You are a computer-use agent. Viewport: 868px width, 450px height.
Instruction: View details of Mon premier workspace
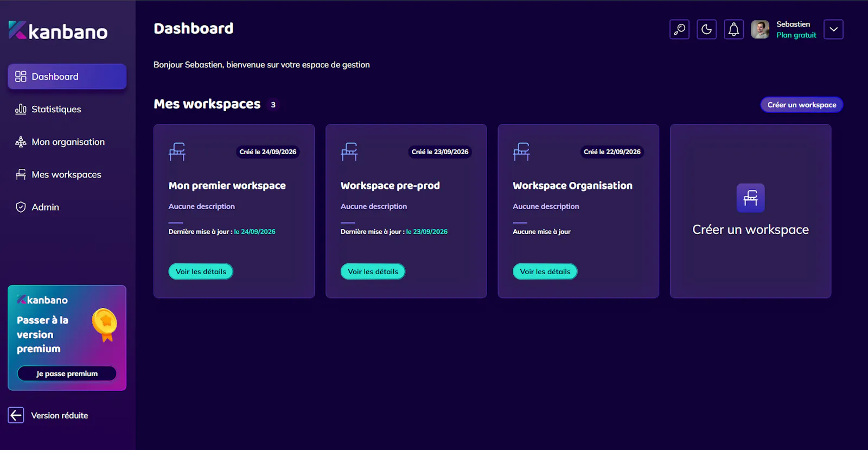point(201,271)
